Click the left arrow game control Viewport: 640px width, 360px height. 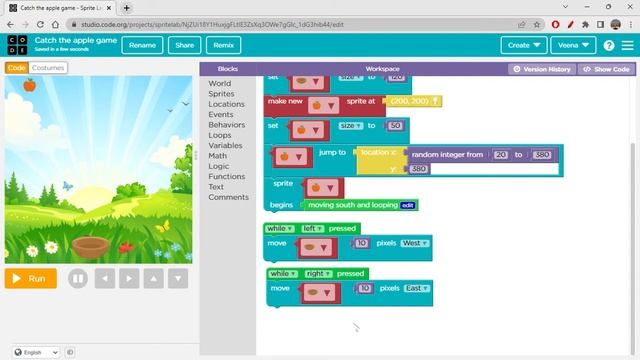[x=105, y=278]
